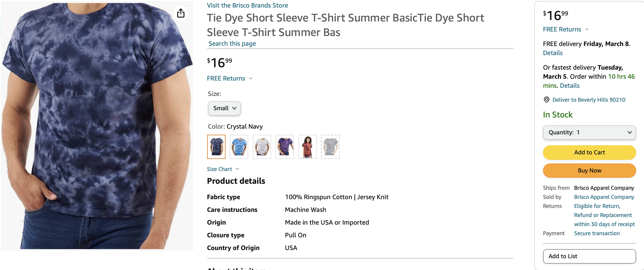Screen dimensions: 644x270
Task: Click the share icon on product image
Action: click(181, 13)
